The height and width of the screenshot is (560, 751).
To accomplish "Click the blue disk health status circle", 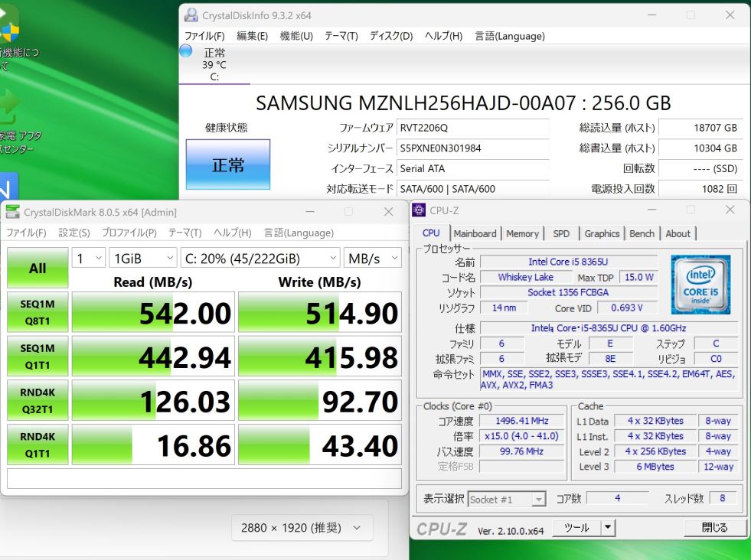I will (186, 50).
